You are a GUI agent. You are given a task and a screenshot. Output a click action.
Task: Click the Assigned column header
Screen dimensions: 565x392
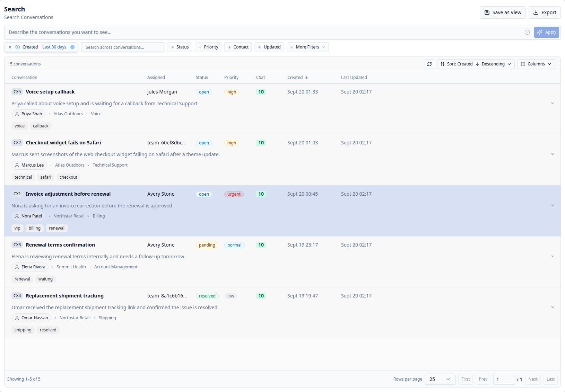point(156,78)
